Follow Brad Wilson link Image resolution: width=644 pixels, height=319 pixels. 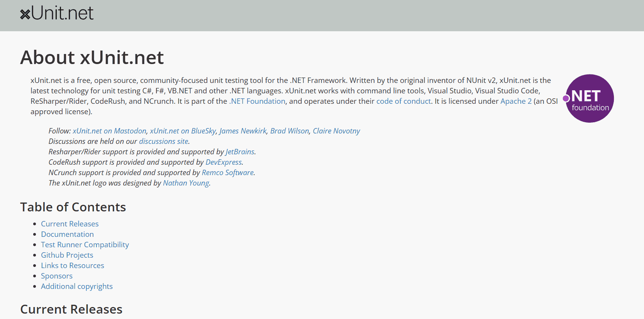[290, 131]
